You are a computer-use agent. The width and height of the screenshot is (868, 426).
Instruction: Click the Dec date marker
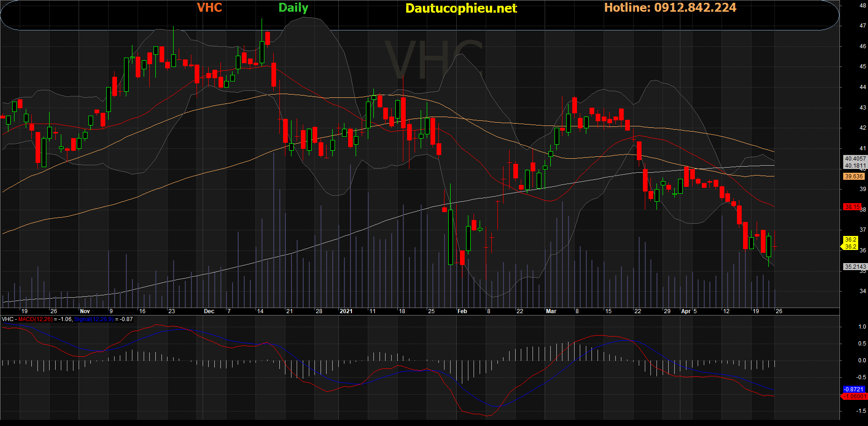[209, 311]
